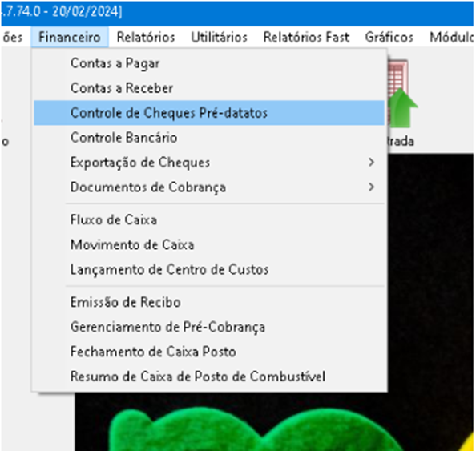Screen dimensions: 476x451
Task: Open the Relatórios Fast menu
Action: pyautogui.click(x=306, y=38)
